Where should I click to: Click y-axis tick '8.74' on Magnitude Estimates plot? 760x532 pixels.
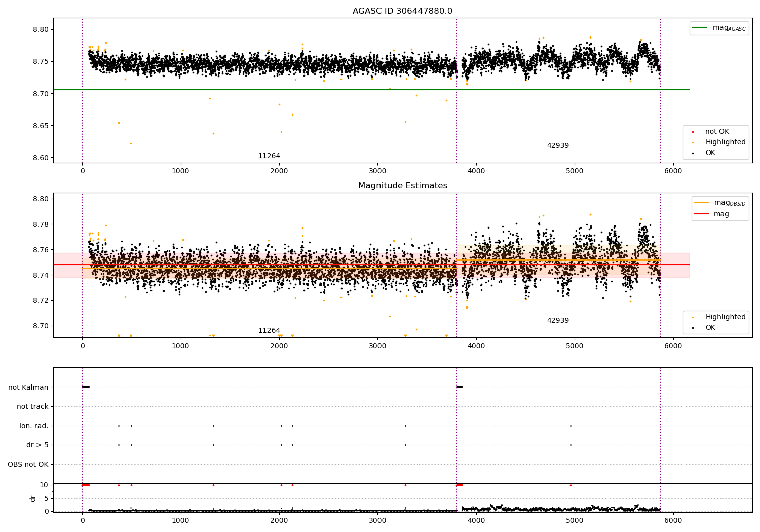41,275
